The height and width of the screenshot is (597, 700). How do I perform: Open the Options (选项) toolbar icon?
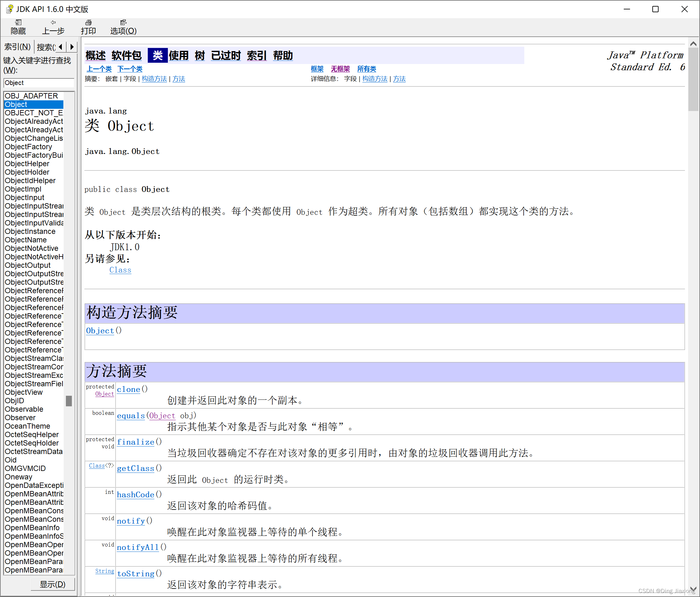123,23
